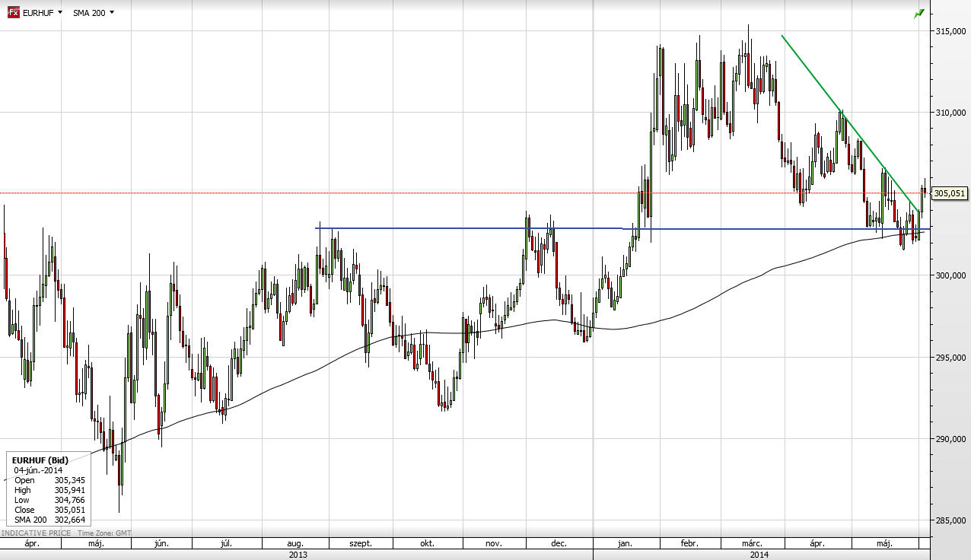Click the Low value 304,766
Image resolution: width=971 pixels, height=560 pixels.
click(x=68, y=500)
